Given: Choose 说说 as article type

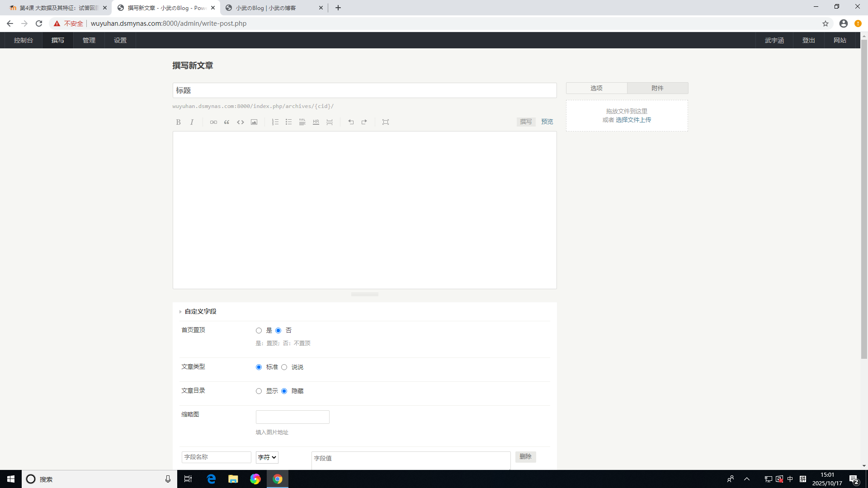Looking at the screenshot, I should coord(284,367).
